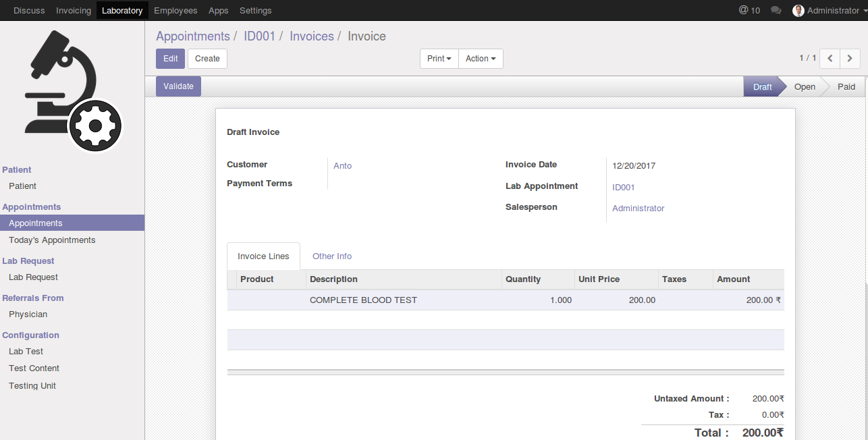
Task: Go to the next record arrow
Action: pos(850,59)
